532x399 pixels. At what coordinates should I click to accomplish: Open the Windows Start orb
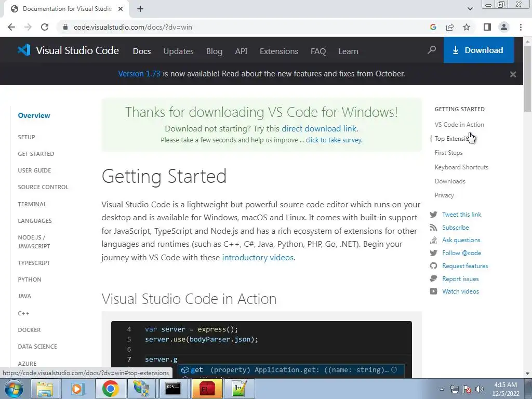[x=14, y=389]
